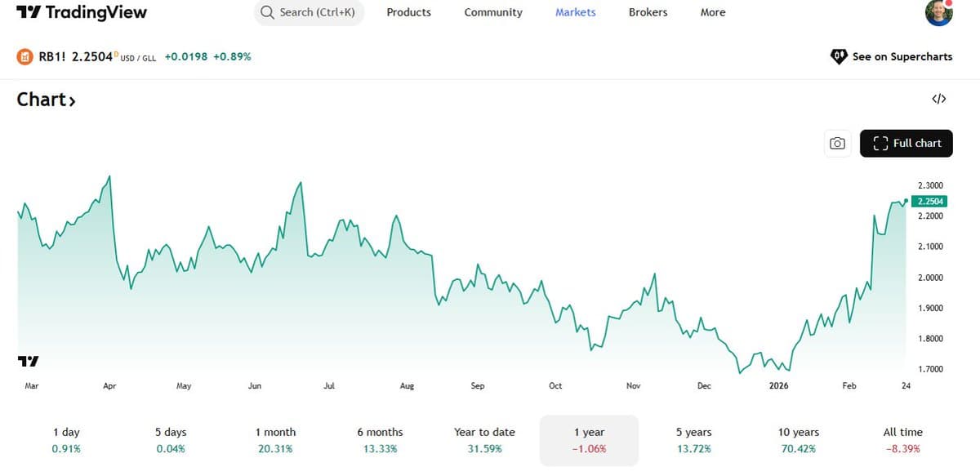Select the 1 year timeframe
Screen dimensions: 980x476
point(589,440)
